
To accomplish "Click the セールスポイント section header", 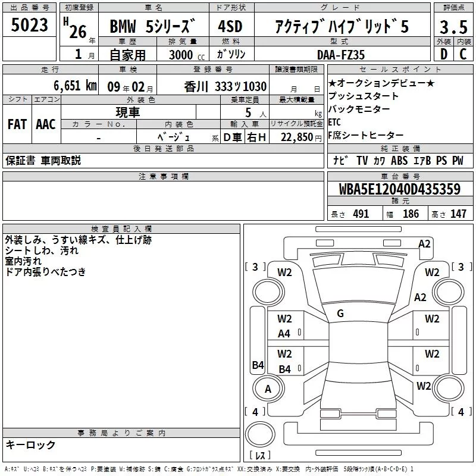I will pos(400,69).
